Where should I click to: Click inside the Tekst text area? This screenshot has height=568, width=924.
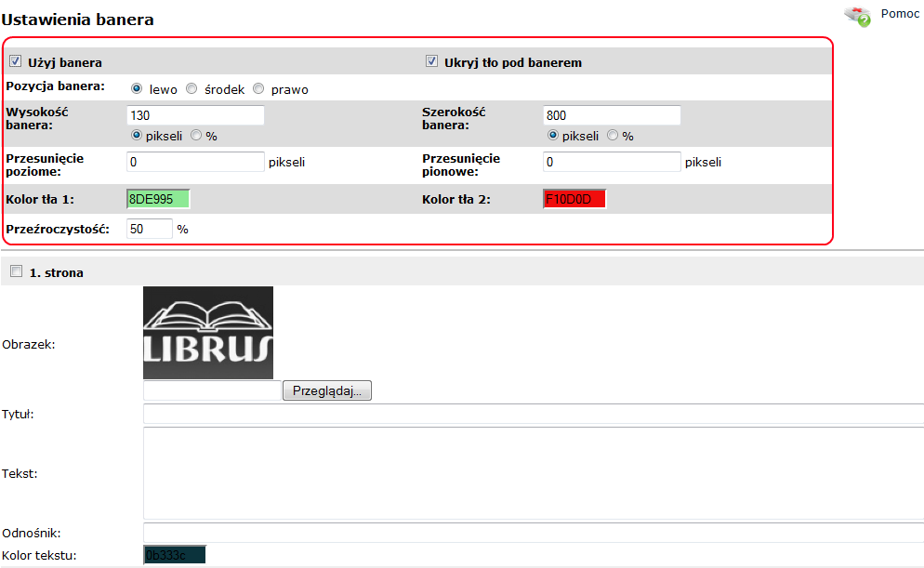(x=534, y=473)
